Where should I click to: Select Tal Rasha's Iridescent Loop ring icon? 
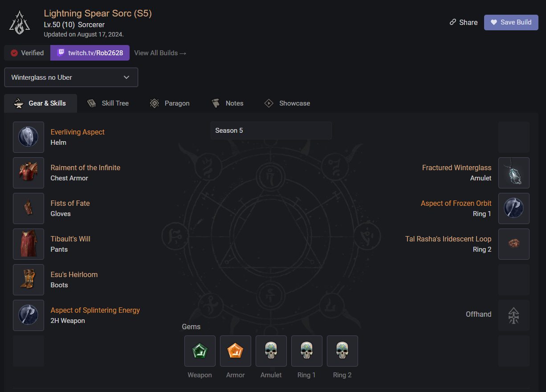point(514,244)
